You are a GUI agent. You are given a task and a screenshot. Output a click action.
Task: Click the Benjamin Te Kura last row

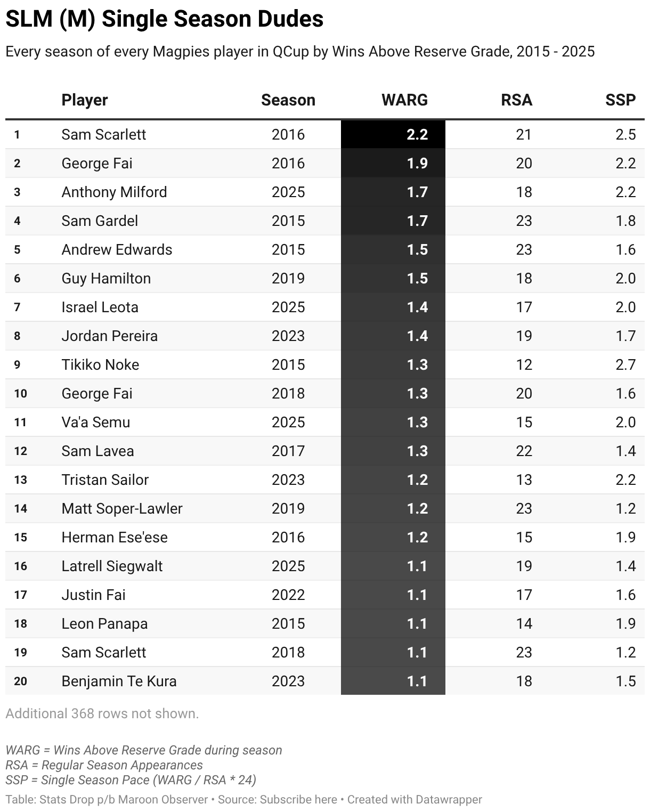tap(325, 681)
